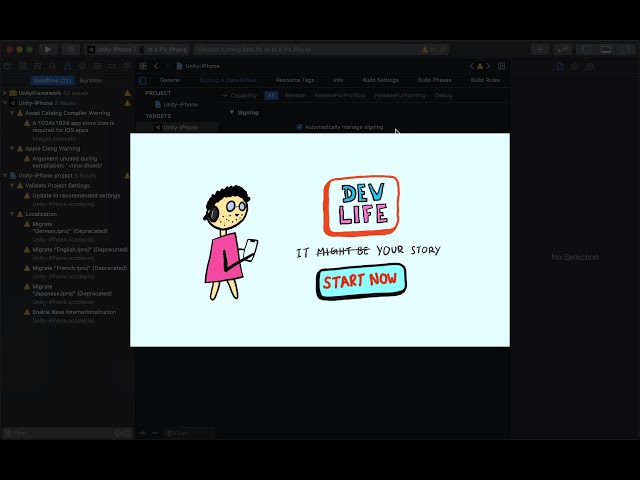Click the Library plus button in toolbar

pos(540,49)
